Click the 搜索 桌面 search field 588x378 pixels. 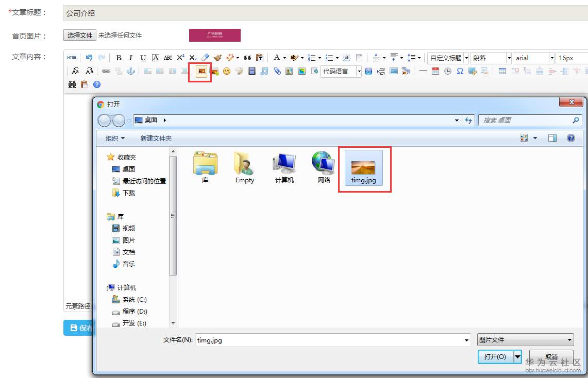tap(530, 121)
